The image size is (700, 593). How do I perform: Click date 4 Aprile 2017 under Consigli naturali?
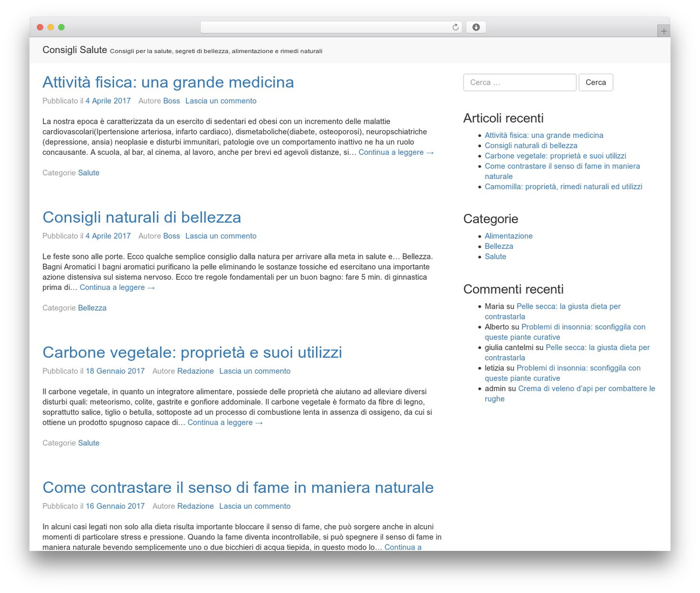[108, 236]
